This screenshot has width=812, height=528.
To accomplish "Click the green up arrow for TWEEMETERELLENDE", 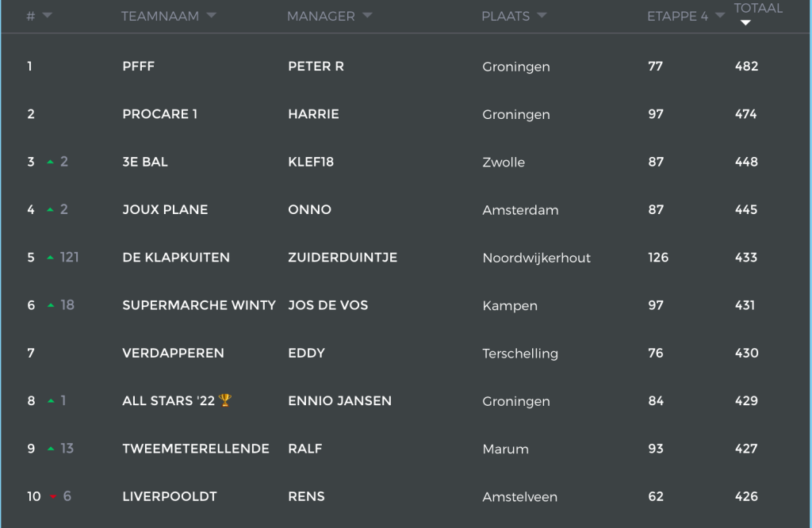I will pos(50,449).
